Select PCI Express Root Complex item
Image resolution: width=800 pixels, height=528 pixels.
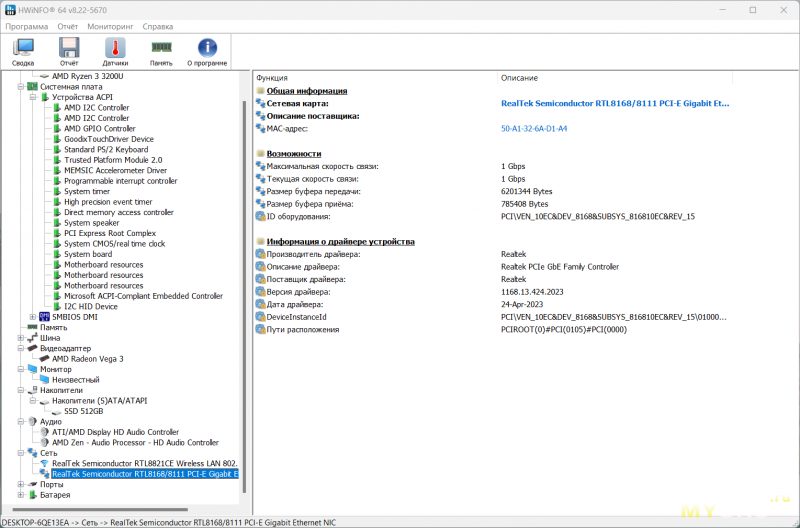coord(110,233)
